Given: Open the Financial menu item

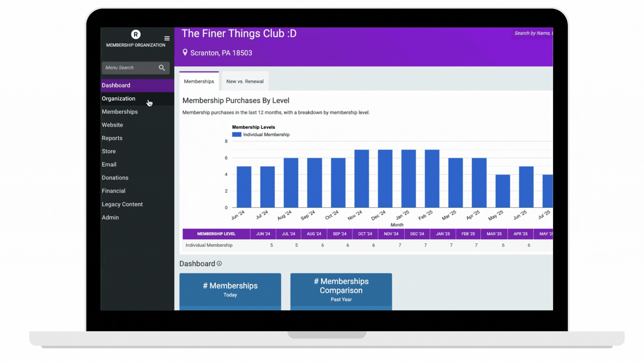Looking at the screenshot, I should click(137, 191).
